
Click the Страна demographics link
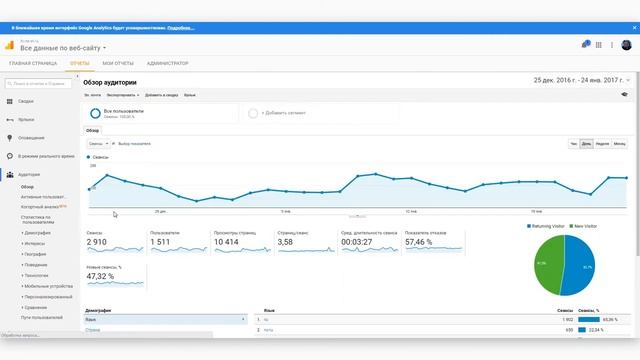(92, 330)
